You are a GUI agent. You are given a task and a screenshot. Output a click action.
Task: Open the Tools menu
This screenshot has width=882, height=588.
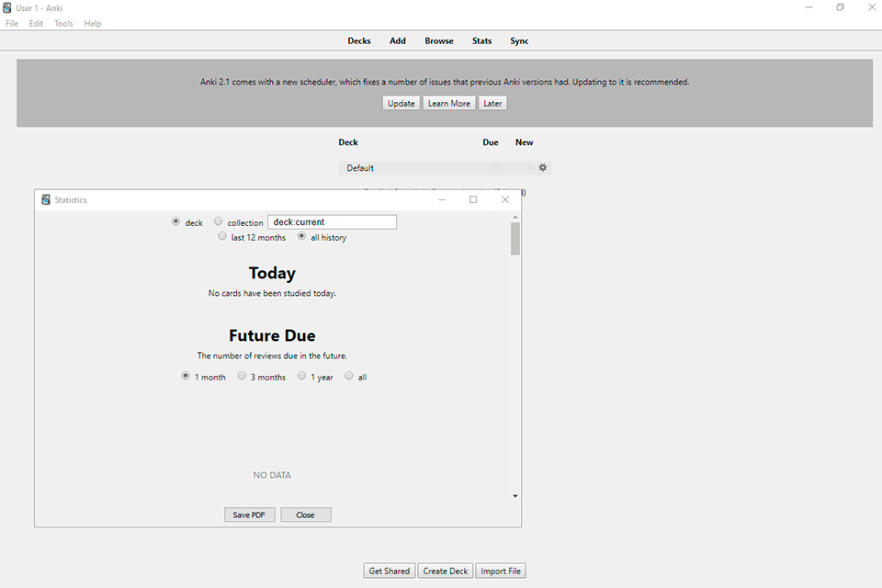(x=63, y=24)
